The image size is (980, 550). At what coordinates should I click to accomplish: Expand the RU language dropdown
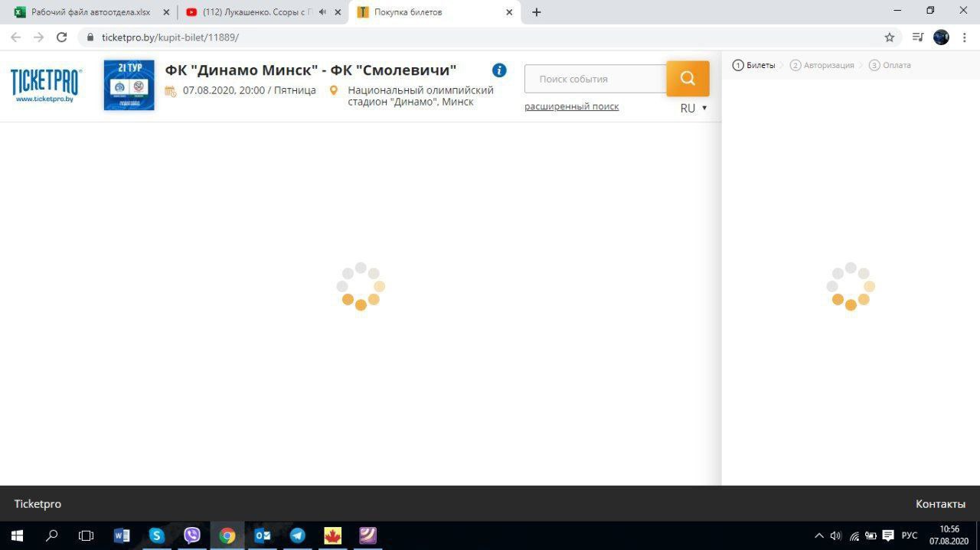tap(694, 108)
